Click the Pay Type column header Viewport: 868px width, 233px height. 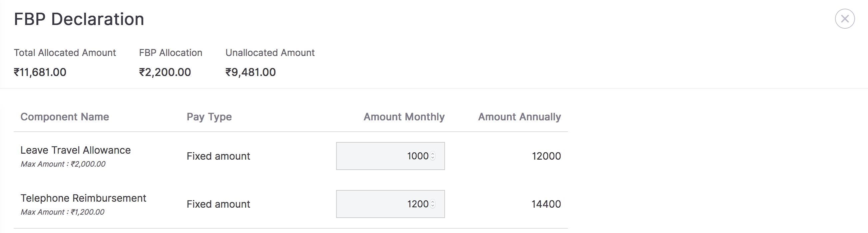(x=209, y=117)
